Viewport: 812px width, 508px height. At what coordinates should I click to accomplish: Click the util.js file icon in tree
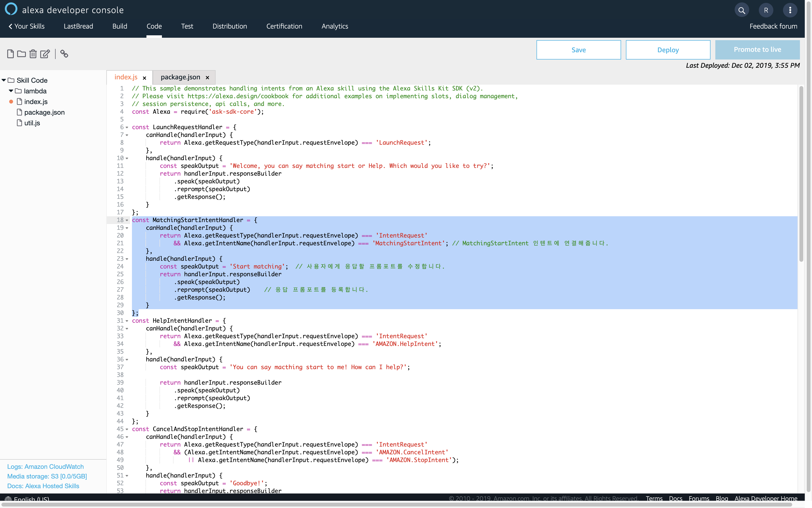pos(20,123)
